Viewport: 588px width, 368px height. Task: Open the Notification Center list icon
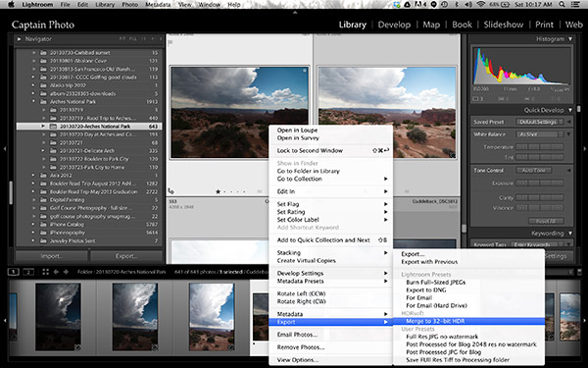[x=575, y=5]
